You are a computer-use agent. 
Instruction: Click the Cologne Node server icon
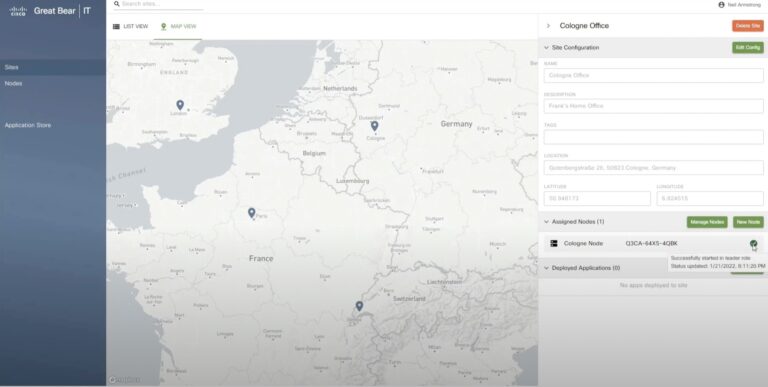point(554,243)
